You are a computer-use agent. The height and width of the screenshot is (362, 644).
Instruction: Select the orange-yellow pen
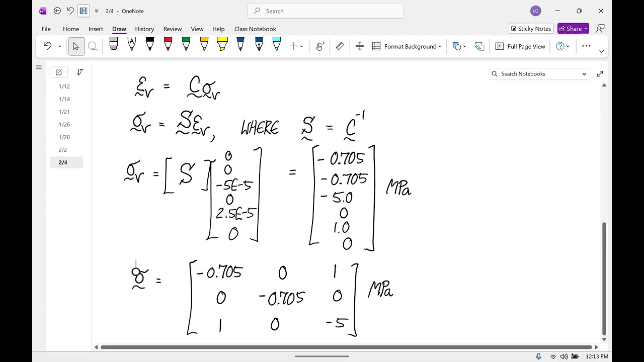click(x=204, y=45)
